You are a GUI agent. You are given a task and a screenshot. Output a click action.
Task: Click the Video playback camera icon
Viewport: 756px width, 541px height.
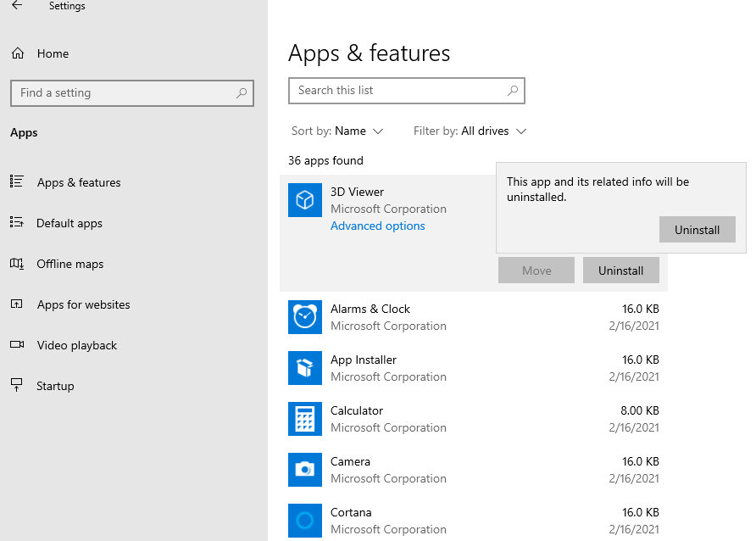pos(17,344)
